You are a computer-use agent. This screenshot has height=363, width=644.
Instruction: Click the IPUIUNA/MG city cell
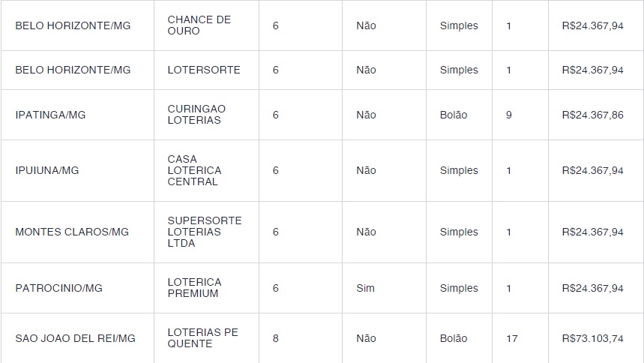[x=46, y=170]
